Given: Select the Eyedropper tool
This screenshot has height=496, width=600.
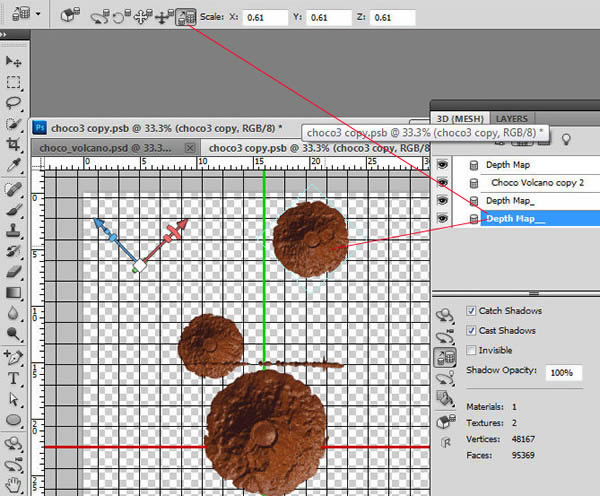Looking at the screenshot, I should point(14,165).
